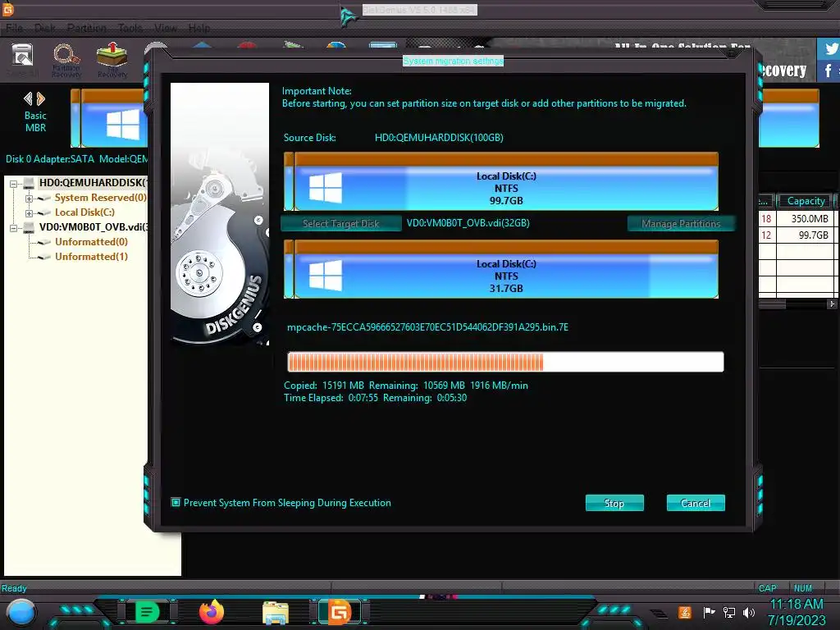Collapse the HD0:QEMUHARDDISK tree node

[14, 184]
